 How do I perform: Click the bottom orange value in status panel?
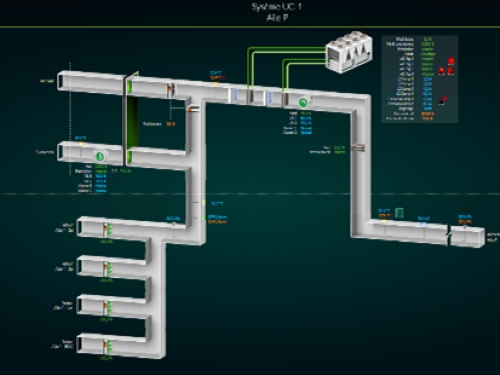click(x=427, y=118)
